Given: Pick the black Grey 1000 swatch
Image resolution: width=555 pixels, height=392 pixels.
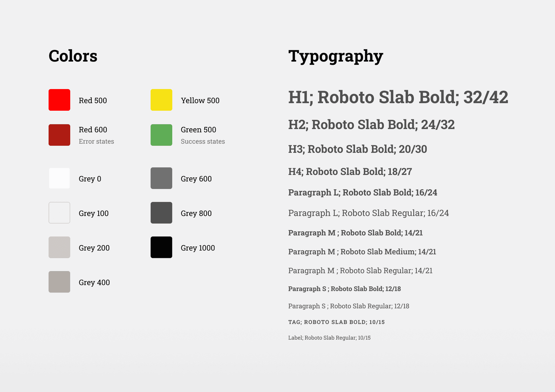Looking at the screenshot, I should 161,247.
